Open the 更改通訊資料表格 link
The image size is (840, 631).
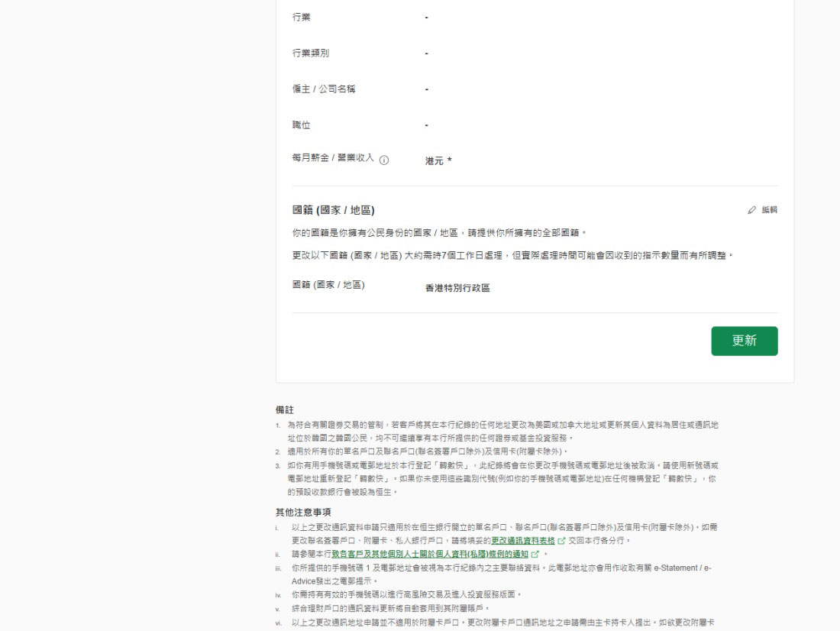click(x=522, y=540)
